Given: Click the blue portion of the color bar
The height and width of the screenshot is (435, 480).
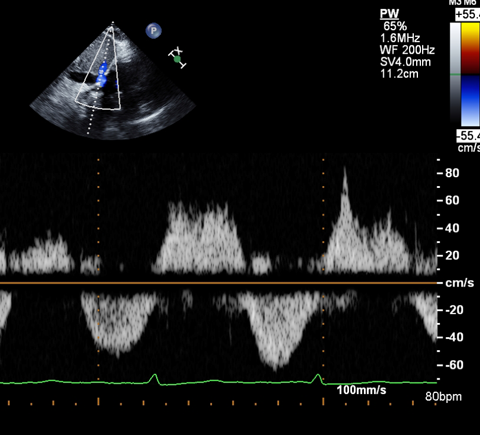Looking at the screenshot, I should 470,100.
